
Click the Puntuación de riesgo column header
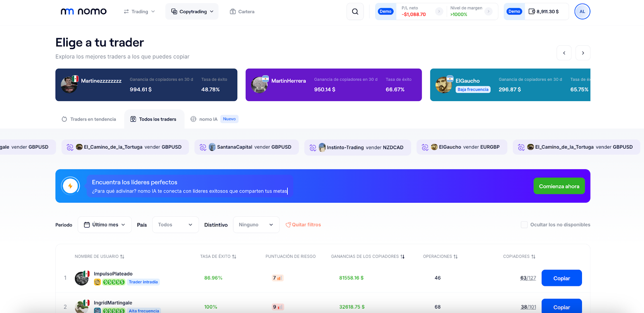(x=291, y=257)
